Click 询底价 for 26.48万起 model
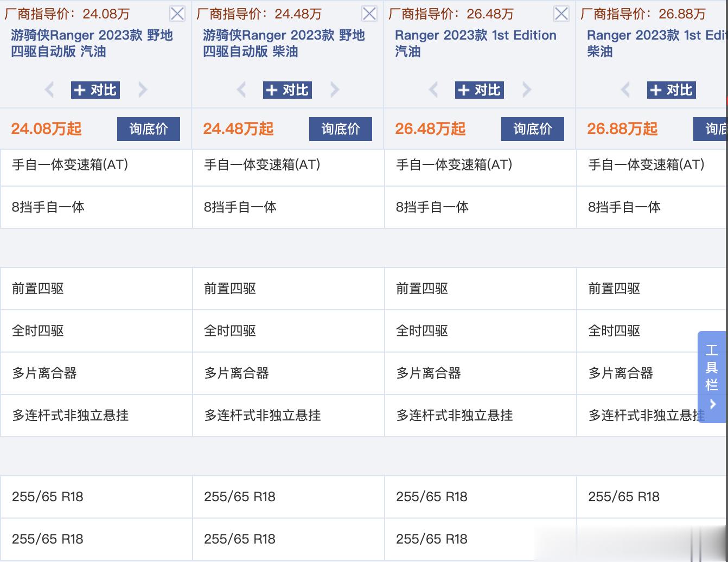This screenshot has width=728, height=562. (x=533, y=129)
